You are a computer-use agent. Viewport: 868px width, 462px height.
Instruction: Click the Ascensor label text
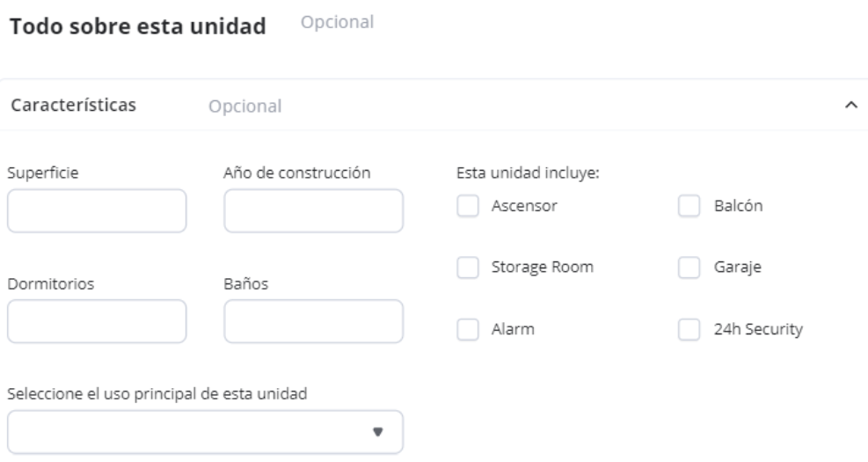[x=524, y=206]
